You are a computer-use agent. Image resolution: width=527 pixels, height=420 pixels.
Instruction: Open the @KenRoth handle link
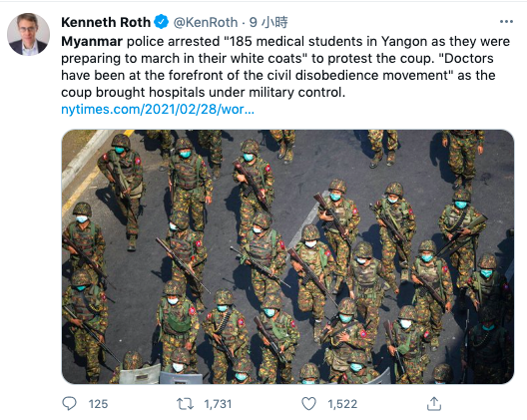(x=206, y=22)
